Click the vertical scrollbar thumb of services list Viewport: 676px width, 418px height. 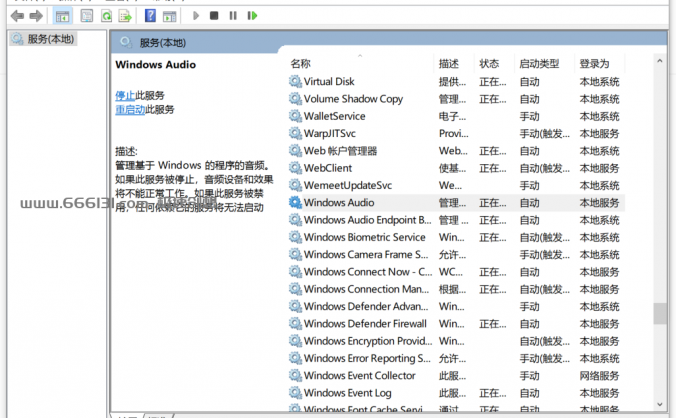coord(660,313)
